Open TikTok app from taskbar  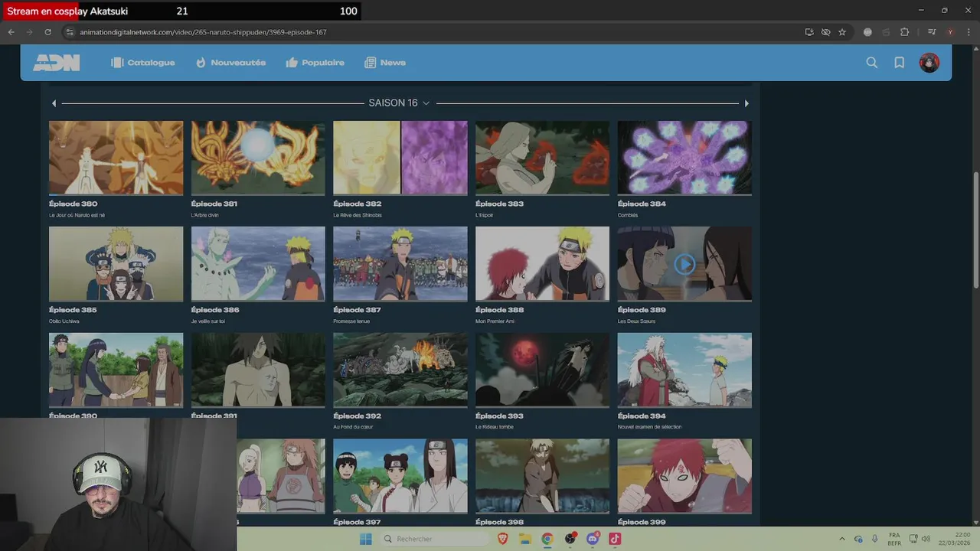point(615,539)
